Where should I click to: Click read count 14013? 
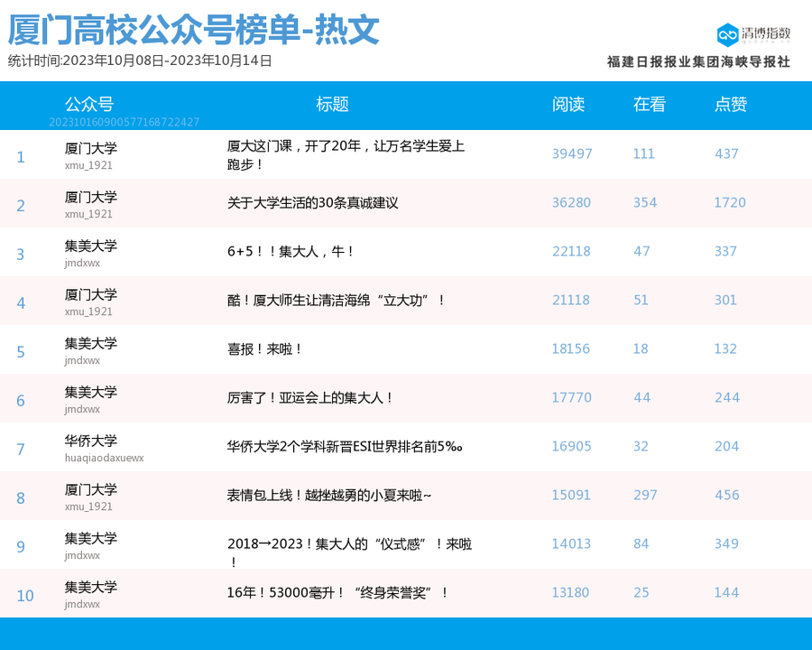(571, 543)
